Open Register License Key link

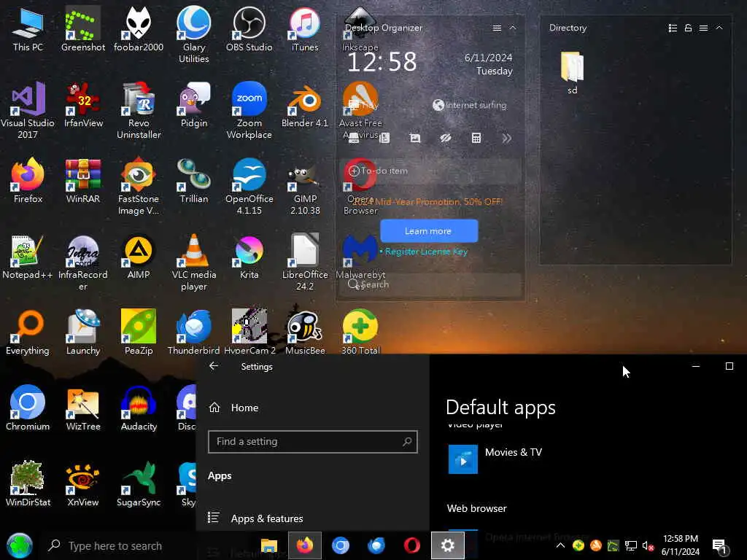click(426, 252)
